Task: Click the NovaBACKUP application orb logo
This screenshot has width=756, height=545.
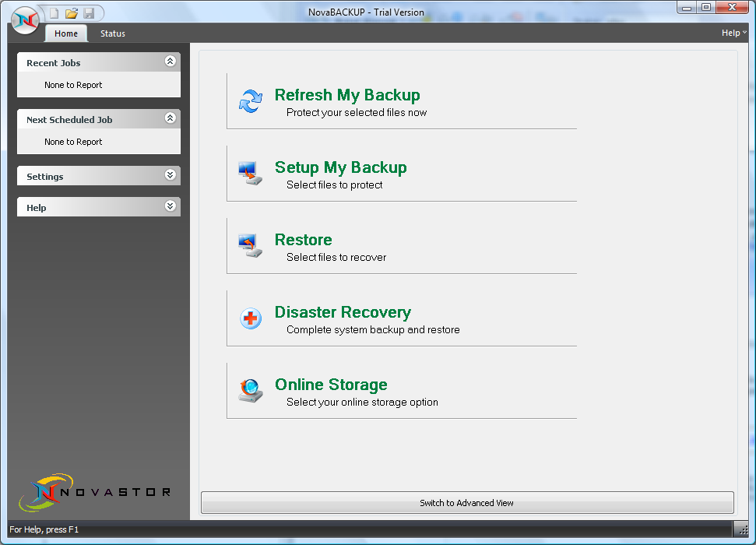Action: pyautogui.click(x=25, y=21)
